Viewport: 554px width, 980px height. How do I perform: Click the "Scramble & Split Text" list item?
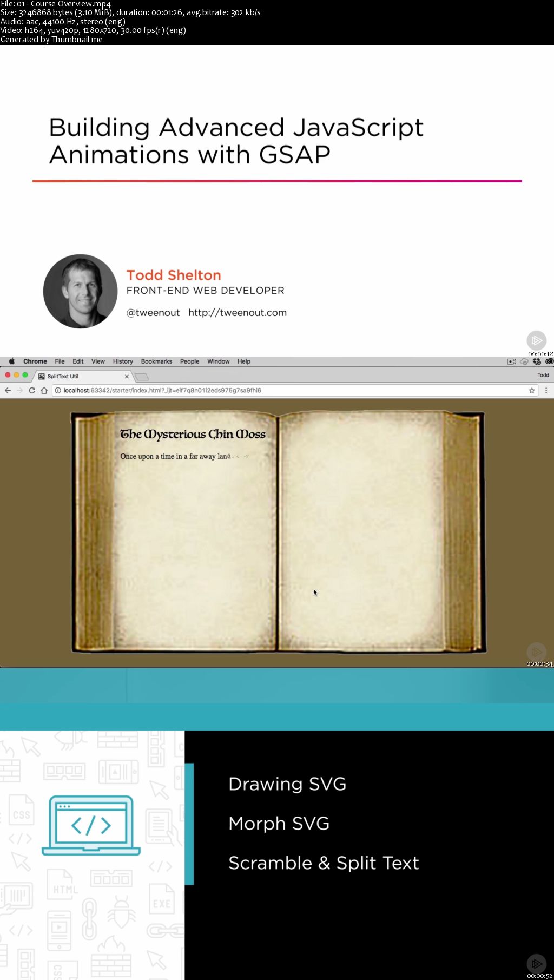(x=324, y=863)
